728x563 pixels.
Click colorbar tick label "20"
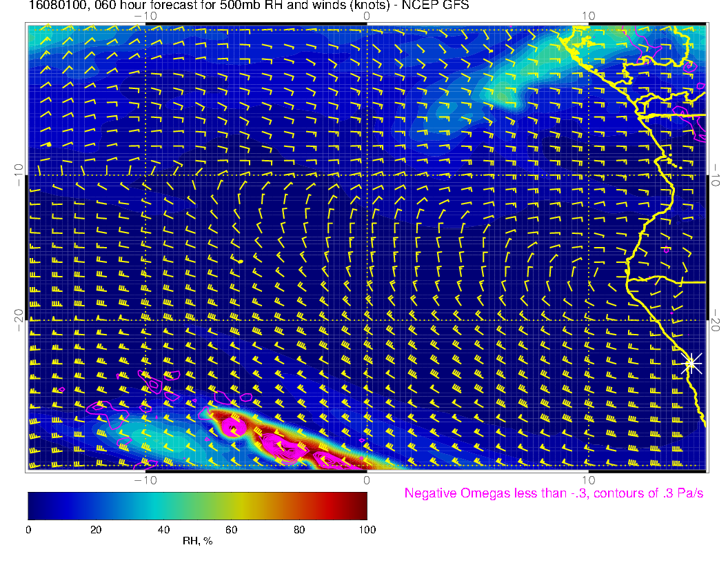96,530
